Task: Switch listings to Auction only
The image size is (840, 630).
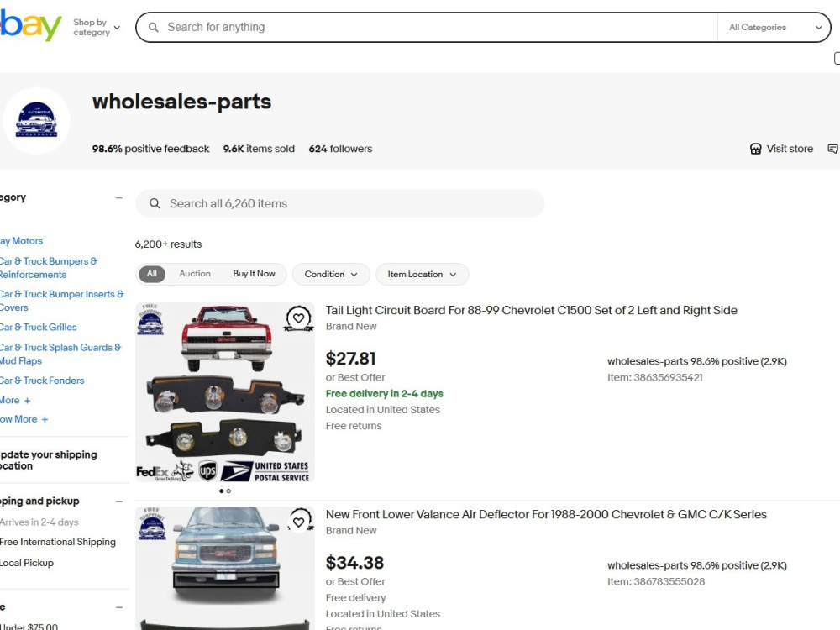Action: (195, 274)
